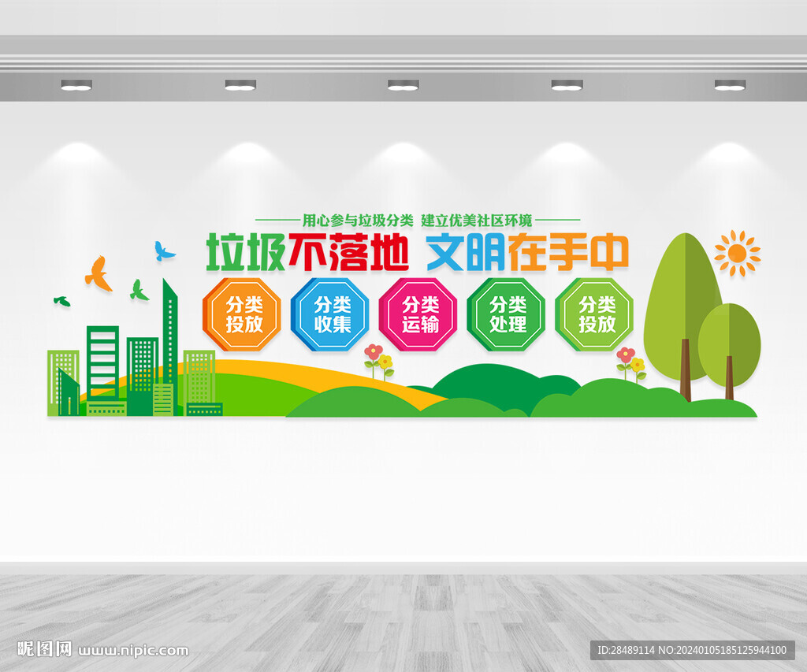Click the pink 分类运输 octagon badge

[418, 314]
